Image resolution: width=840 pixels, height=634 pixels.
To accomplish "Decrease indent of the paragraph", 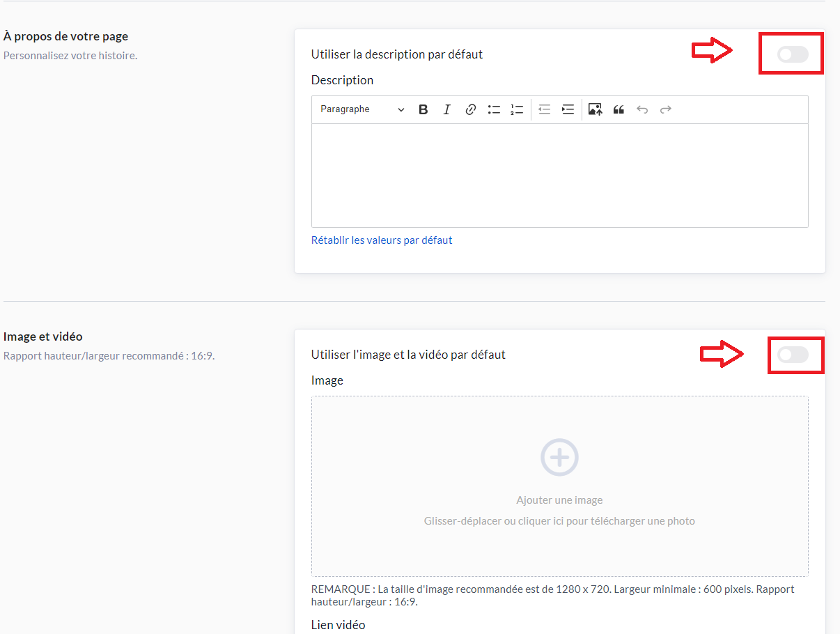I will [545, 109].
